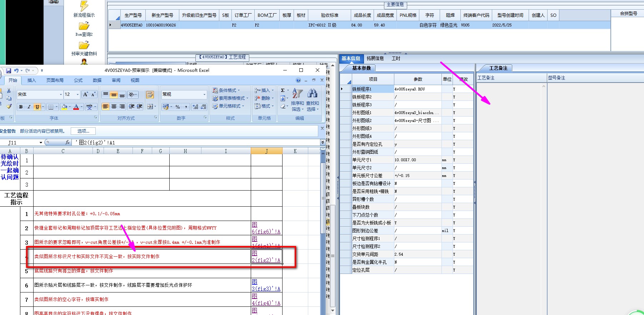This screenshot has width=644, height=315.
Task: Click the accounting currency format icon
Action: click(165, 107)
